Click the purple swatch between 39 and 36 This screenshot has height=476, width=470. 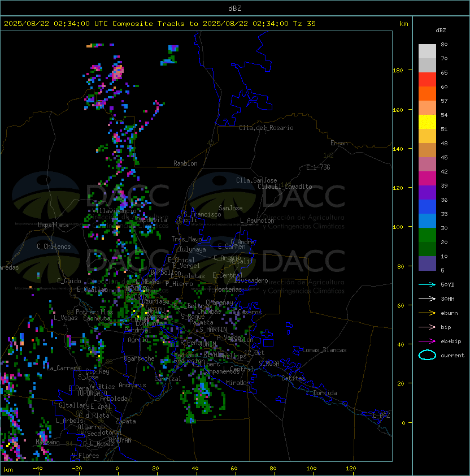[x=427, y=192]
